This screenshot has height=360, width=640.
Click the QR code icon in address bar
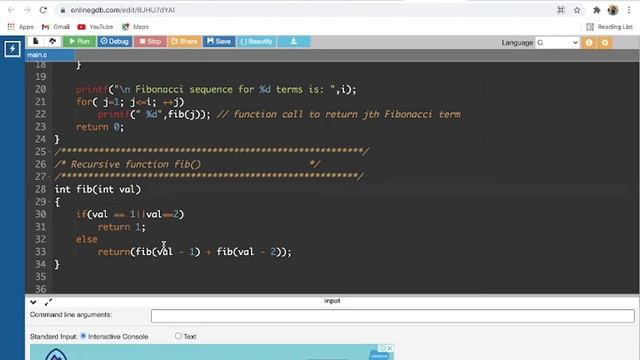click(x=561, y=10)
